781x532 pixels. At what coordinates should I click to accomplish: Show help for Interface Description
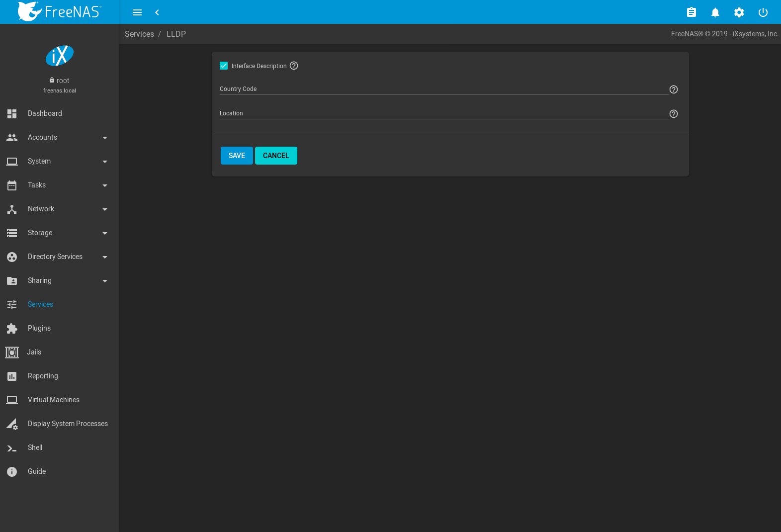point(294,66)
